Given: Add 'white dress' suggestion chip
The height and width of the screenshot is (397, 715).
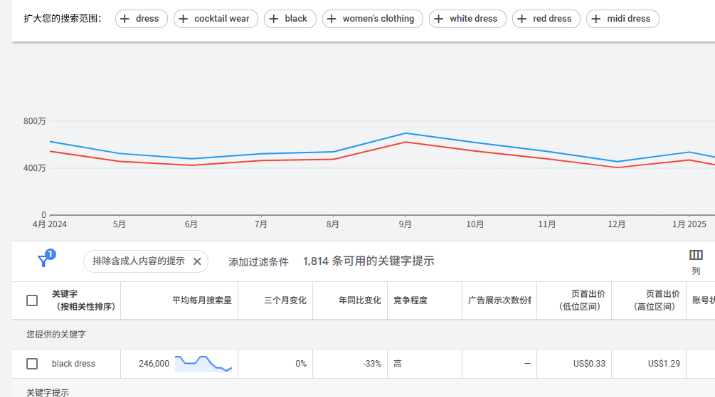Looking at the screenshot, I should pos(467,19).
